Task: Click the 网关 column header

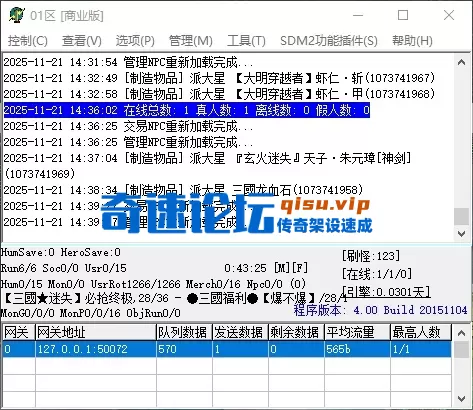Action: tap(19, 332)
